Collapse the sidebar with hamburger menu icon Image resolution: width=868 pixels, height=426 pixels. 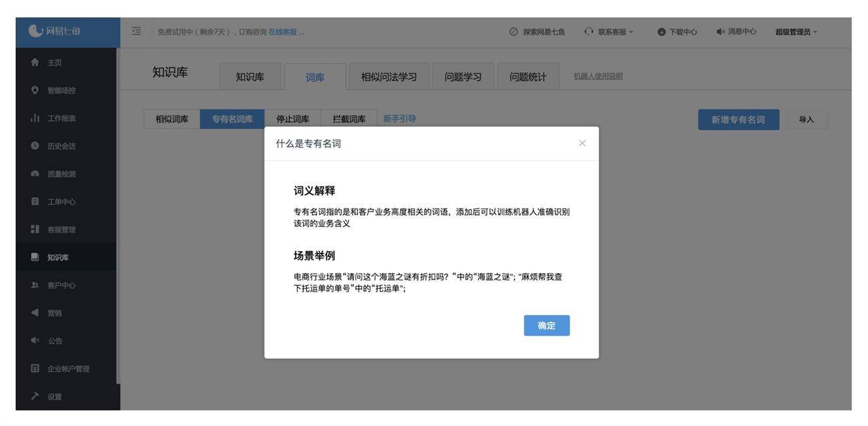click(x=136, y=31)
